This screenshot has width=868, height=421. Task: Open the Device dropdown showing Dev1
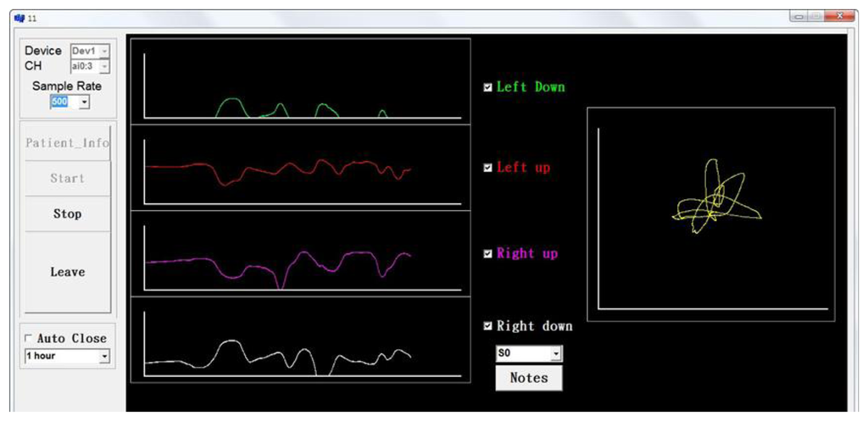tap(104, 51)
